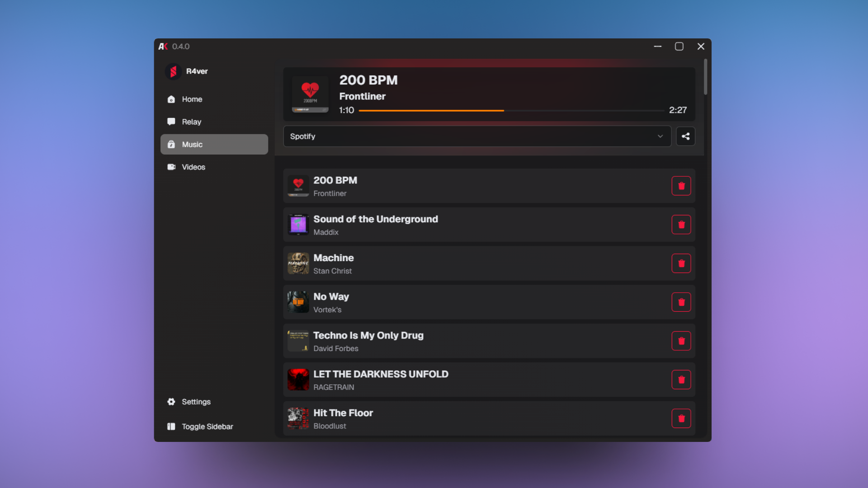
Task: Click the No Way song thumbnail
Action: click(297, 302)
